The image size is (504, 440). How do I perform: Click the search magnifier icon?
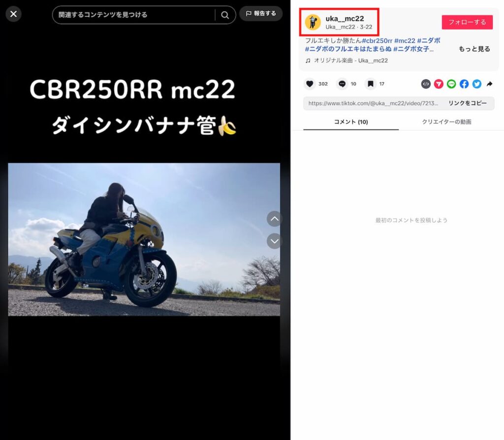[225, 15]
